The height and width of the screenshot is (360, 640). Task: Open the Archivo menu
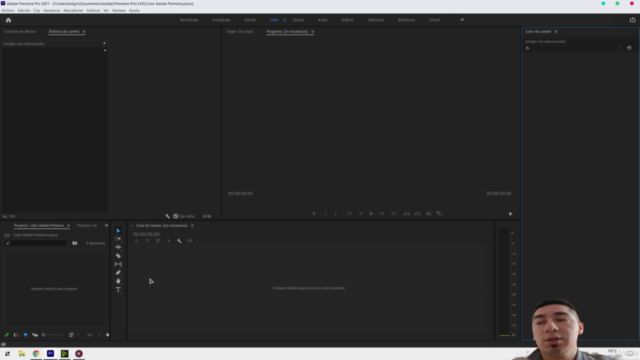coord(8,10)
